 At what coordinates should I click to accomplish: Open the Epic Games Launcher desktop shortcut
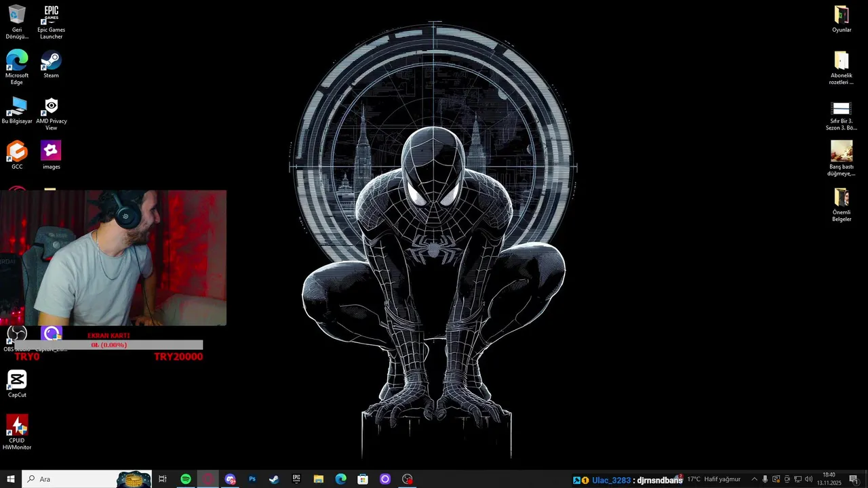click(x=51, y=22)
